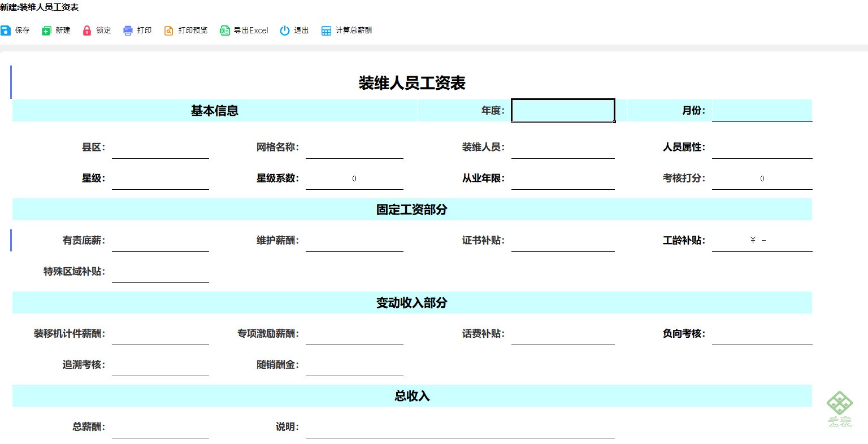The height and width of the screenshot is (444, 868).
Task: Click the 锁定 toolbar label
Action: tap(104, 31)
